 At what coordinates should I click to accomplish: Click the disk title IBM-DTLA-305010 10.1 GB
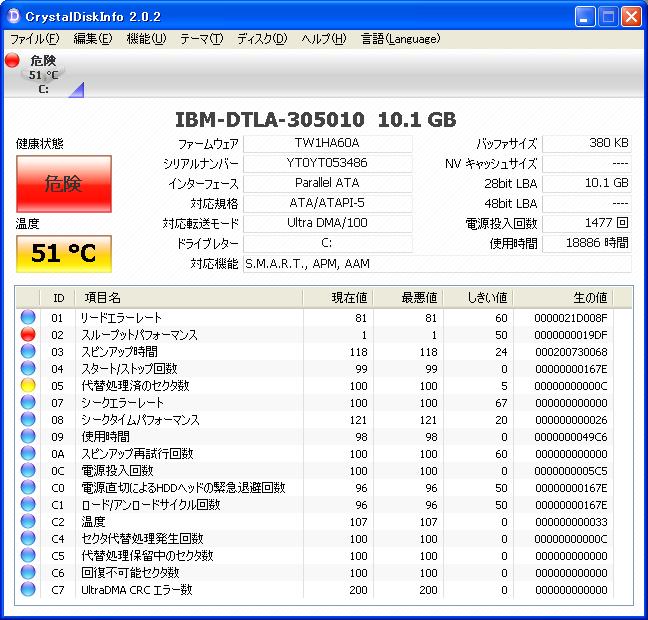tap(316, 120)
